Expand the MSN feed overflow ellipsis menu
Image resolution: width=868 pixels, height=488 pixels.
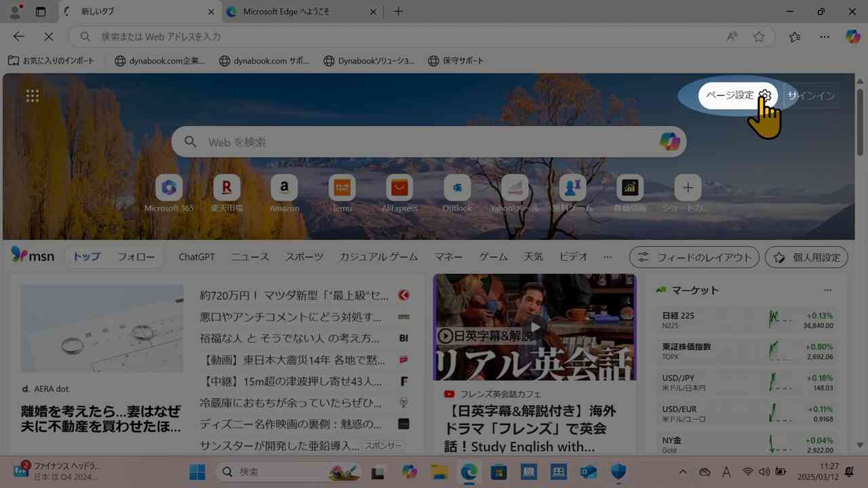point(608,257)
